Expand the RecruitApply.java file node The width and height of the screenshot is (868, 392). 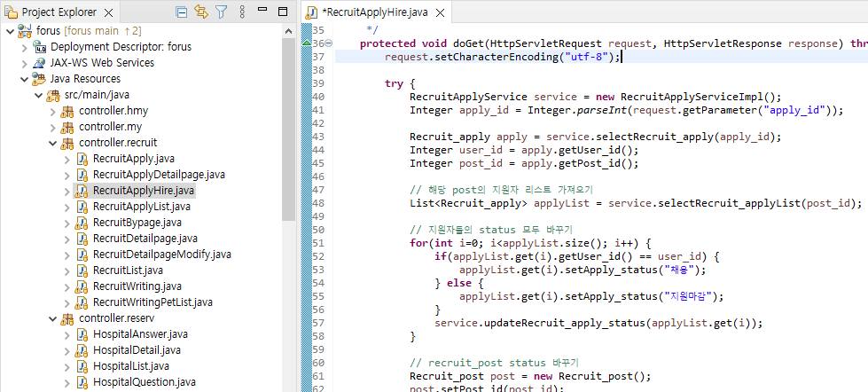(67, 160)
